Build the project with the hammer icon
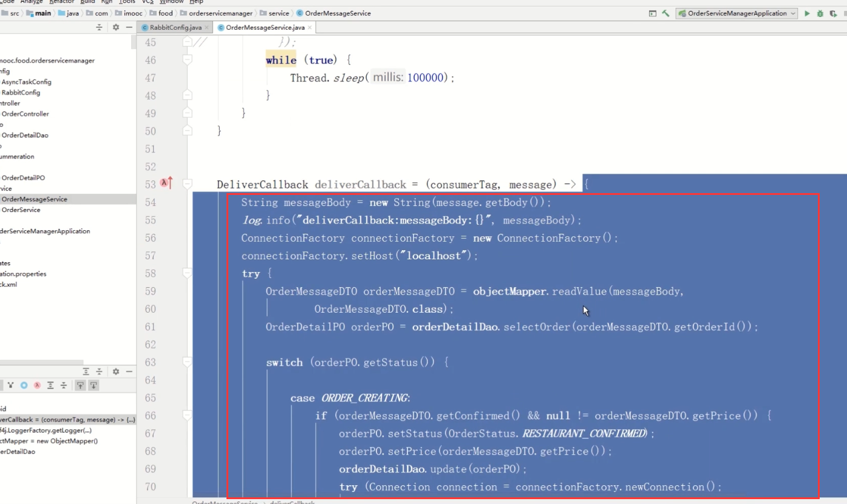 666,13
